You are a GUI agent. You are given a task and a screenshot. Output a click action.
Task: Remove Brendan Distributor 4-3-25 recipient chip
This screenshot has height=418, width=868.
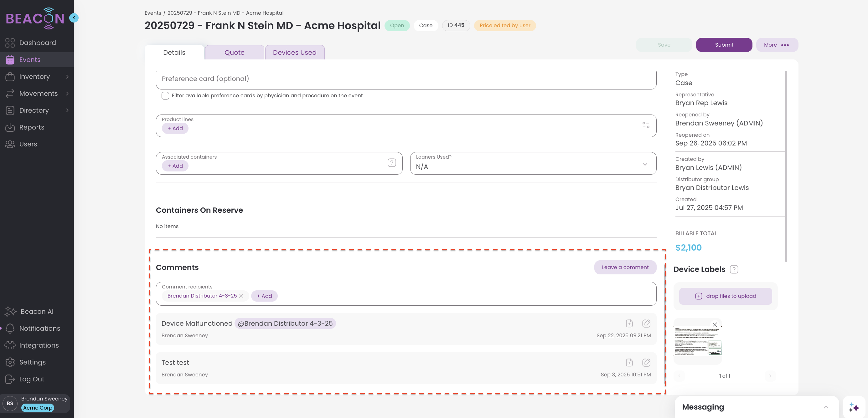pyautogui.click(x=241, y=296)
